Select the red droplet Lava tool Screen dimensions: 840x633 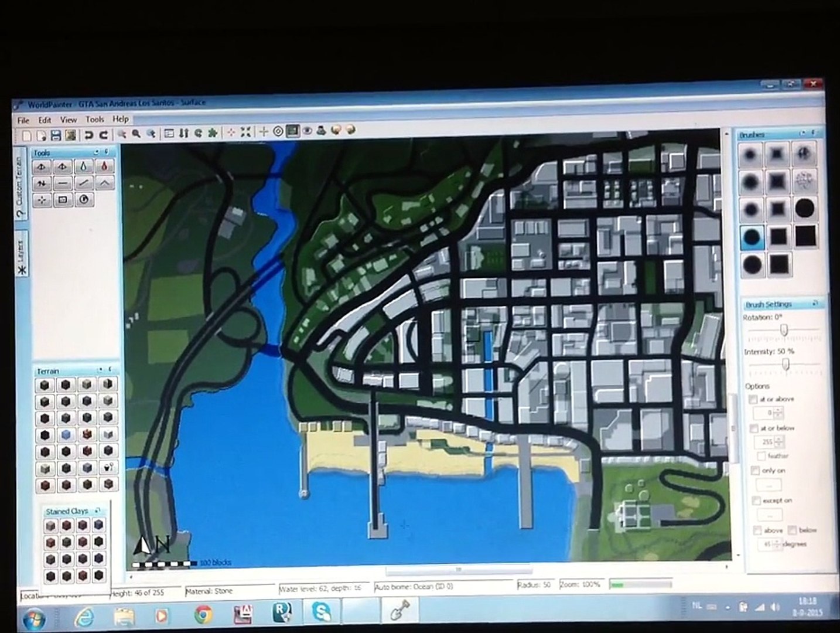[x=104, y=167]
